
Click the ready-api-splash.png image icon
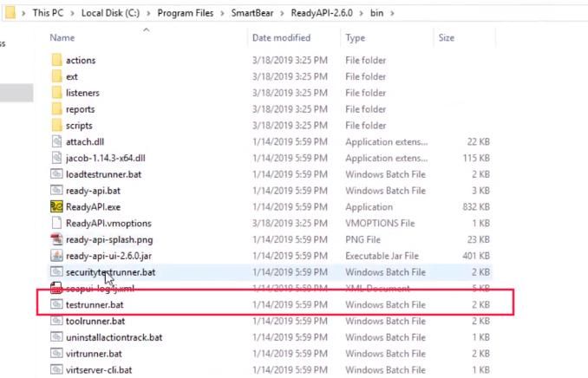click(x=56, y=239)
